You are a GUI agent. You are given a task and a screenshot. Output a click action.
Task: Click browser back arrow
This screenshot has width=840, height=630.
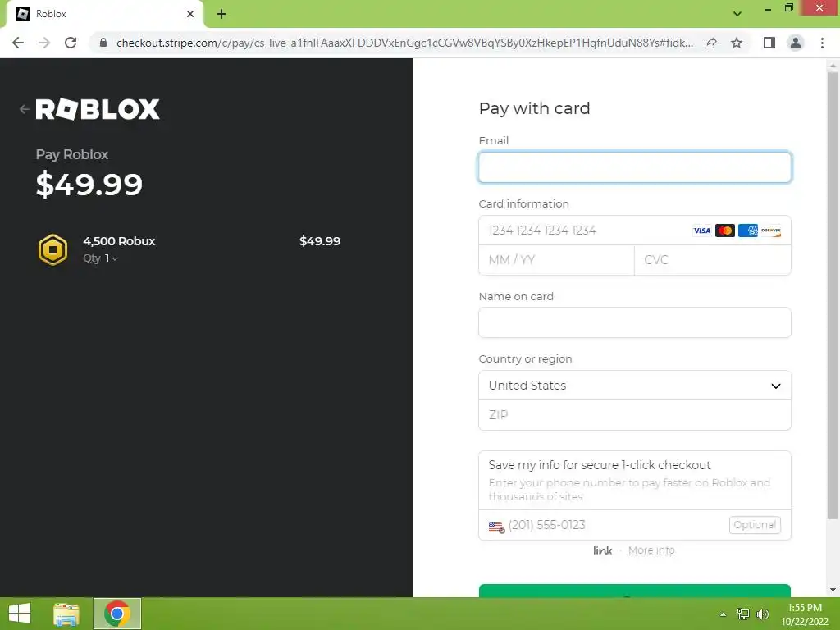(18, 43)
